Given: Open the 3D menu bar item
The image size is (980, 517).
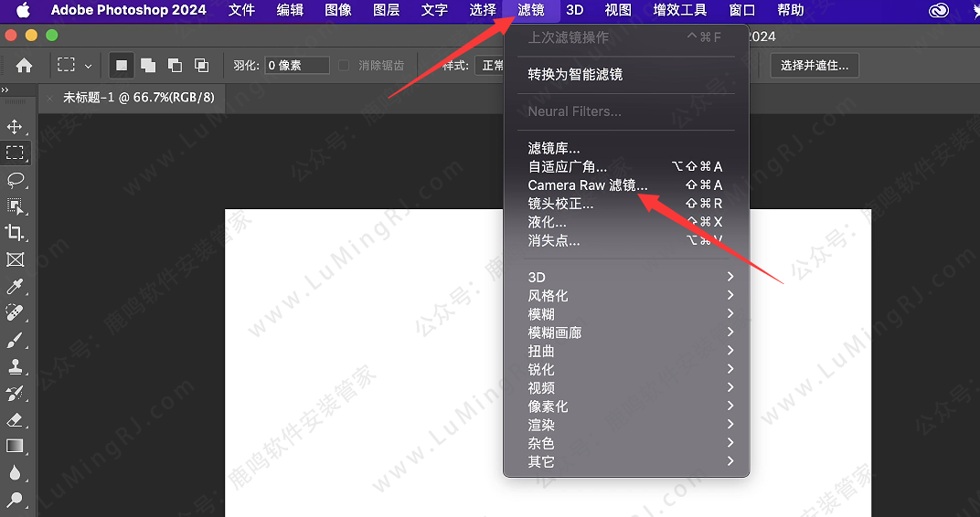Looking at the screenshot, I should 574,10.
